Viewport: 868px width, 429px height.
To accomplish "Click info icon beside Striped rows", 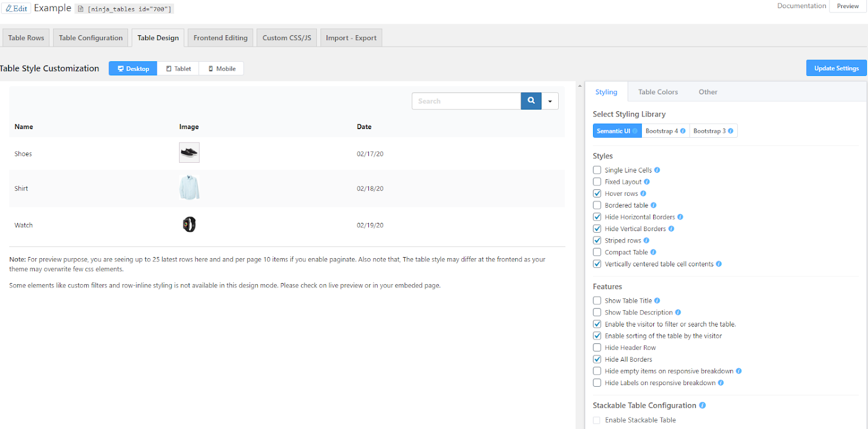I will click(x=646, y=241).
